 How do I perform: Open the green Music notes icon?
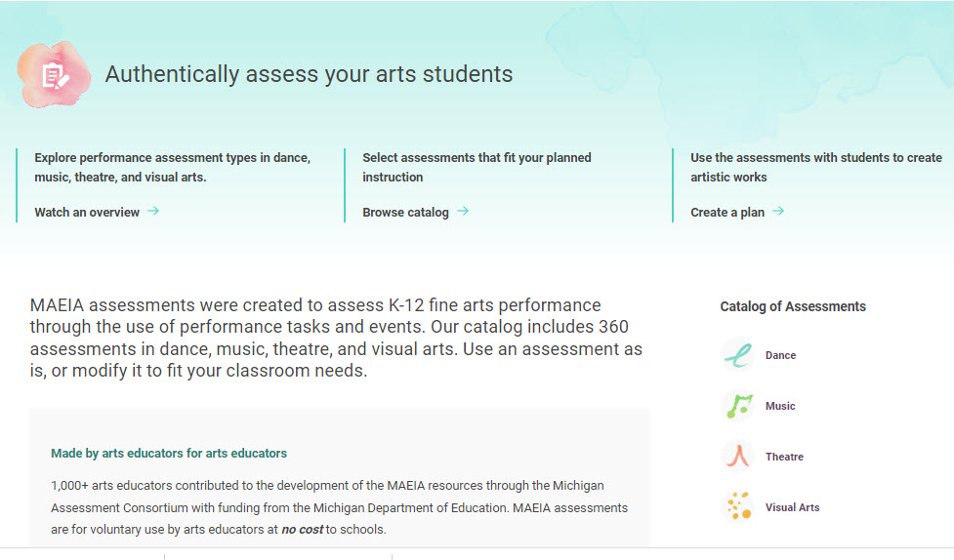pyautogui.click(x=738, y=406)
